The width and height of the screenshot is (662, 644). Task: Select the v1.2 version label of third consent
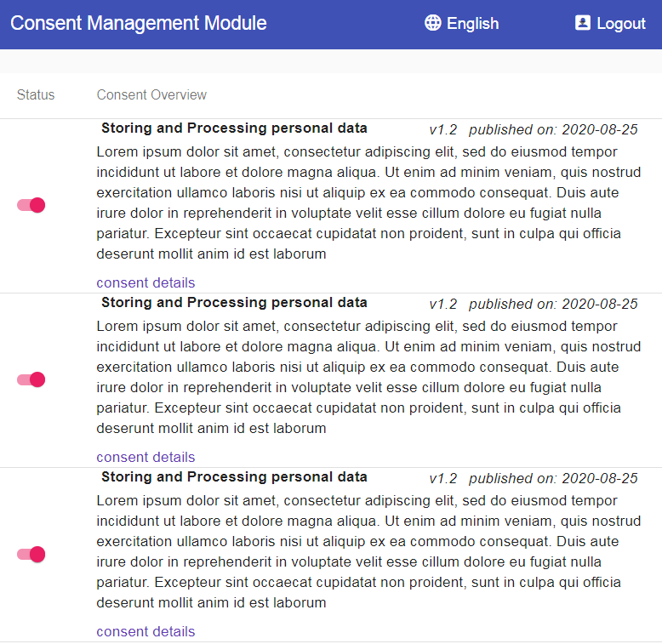click(x=442, y=479)
